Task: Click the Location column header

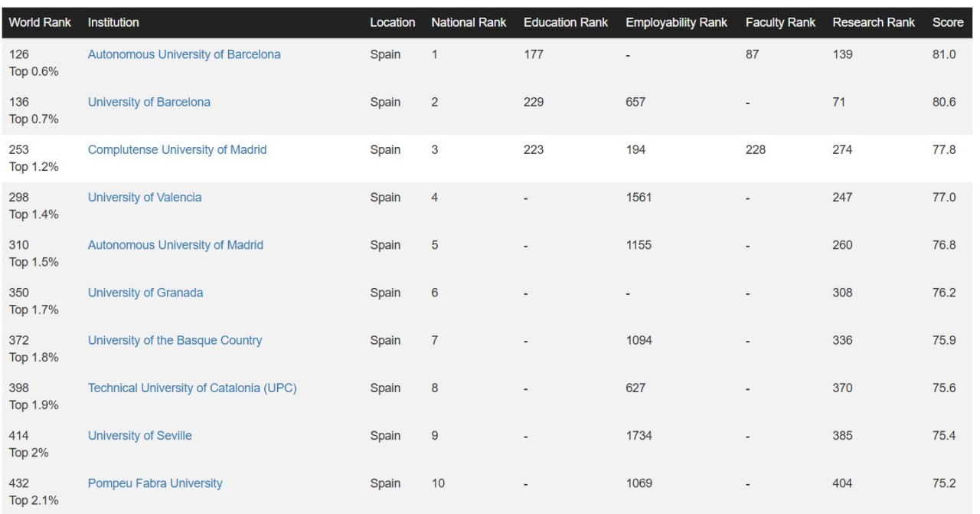Action: point(392,22)
